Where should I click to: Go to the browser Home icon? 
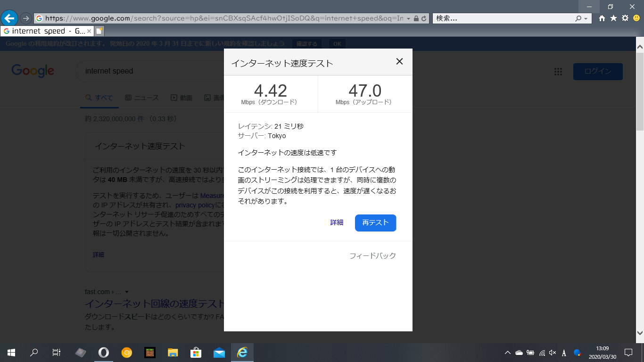(602, 18)
